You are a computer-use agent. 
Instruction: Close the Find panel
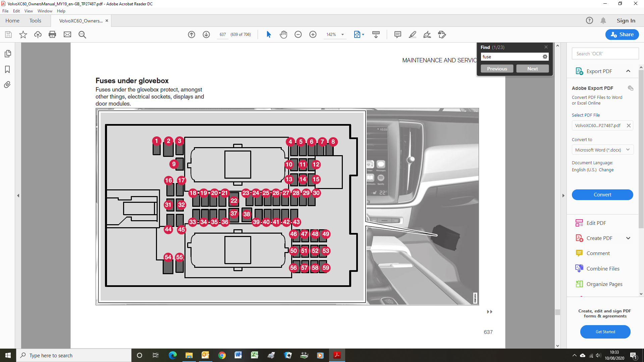tap(546, 47)
